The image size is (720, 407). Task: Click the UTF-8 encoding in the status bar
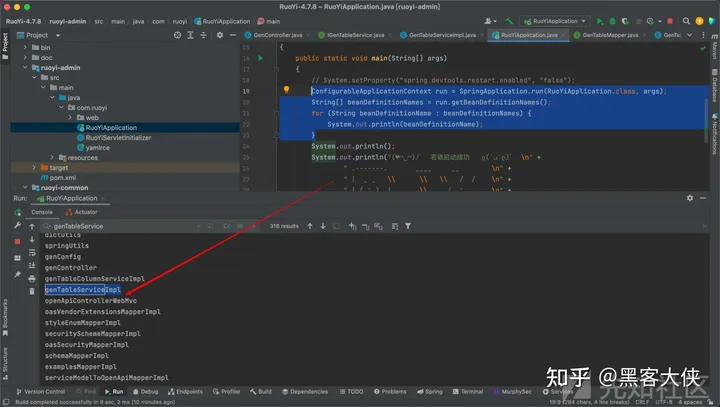pyautogui.click(x=664, y=402)
